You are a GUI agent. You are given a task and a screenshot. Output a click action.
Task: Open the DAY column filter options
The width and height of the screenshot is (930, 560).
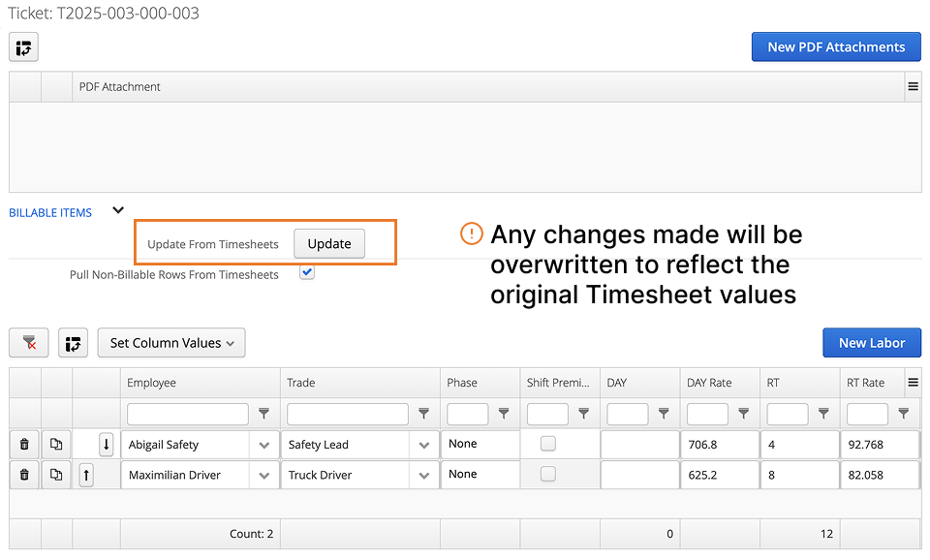tap(664, 414)
